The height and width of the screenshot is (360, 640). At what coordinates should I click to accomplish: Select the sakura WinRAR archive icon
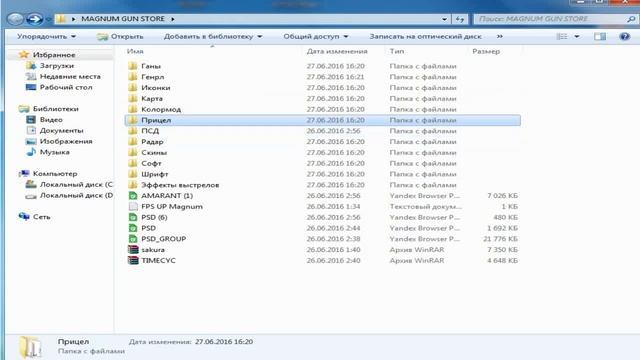tap(133, 249)
